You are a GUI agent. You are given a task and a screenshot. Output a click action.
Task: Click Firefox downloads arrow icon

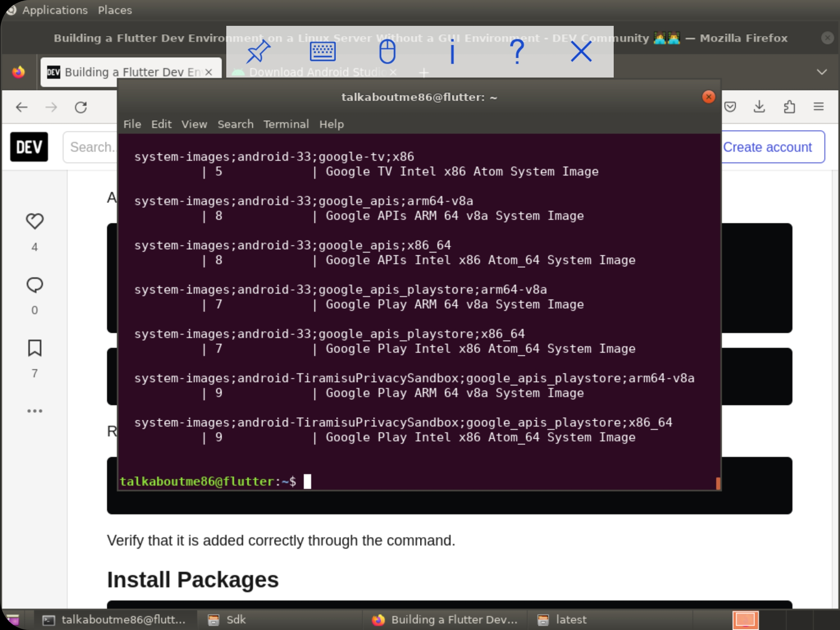(x=759, y=107)
